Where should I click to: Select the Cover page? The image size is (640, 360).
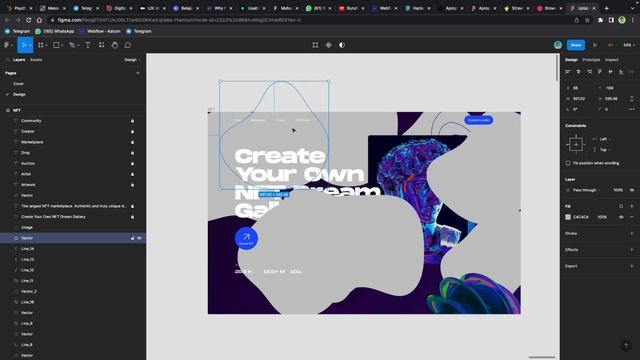coord(18,84)
